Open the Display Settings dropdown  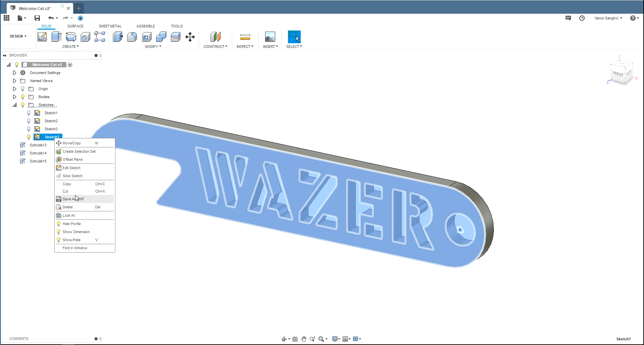336,339
